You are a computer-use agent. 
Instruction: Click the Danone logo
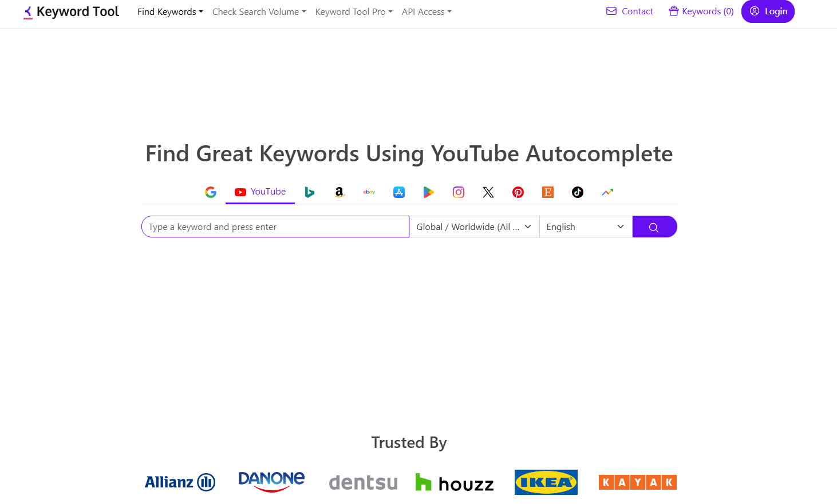coord(271,482)
